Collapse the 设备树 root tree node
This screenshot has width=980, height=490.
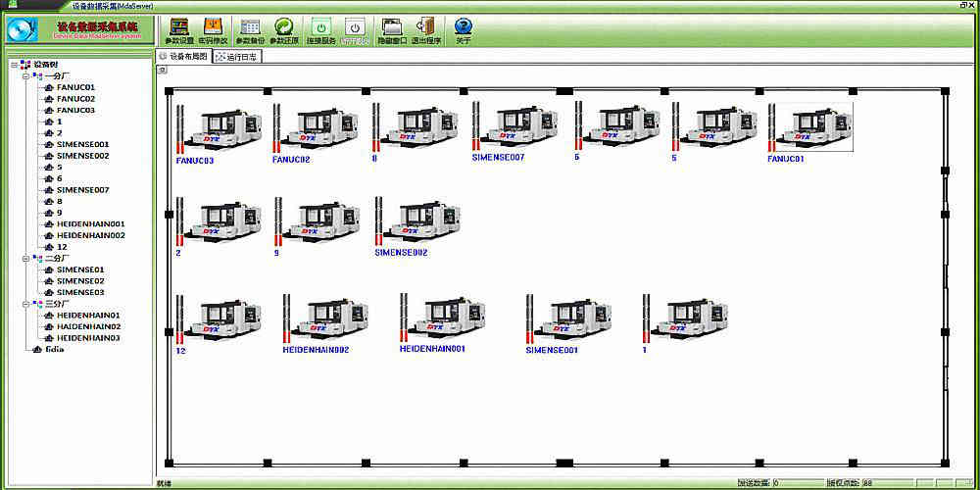tap(14, 65)
